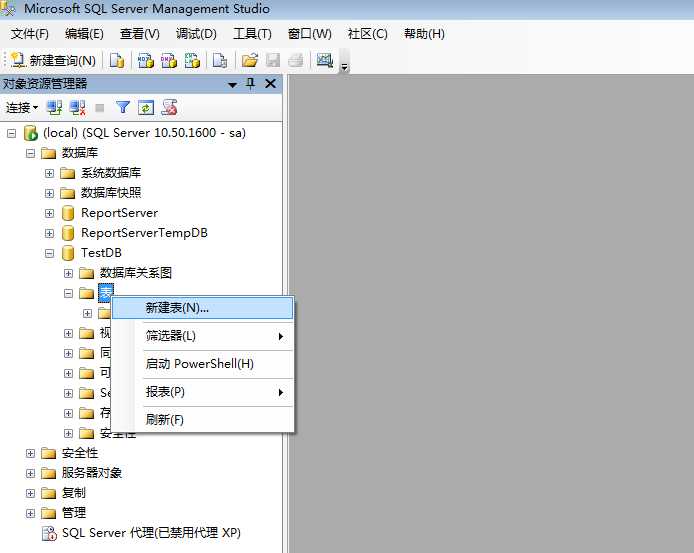
Task: Expand the 数据库快照 folder
Action: (x=50, y=193)
